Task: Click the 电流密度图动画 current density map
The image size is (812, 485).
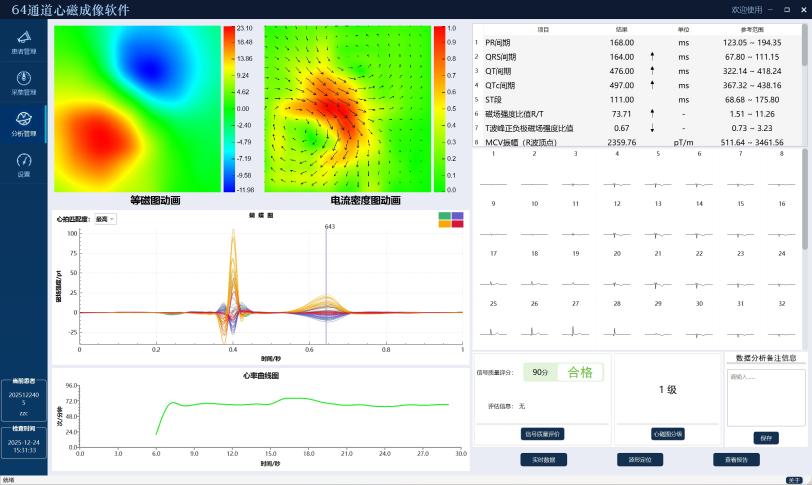Action: [x=347, y=109]
